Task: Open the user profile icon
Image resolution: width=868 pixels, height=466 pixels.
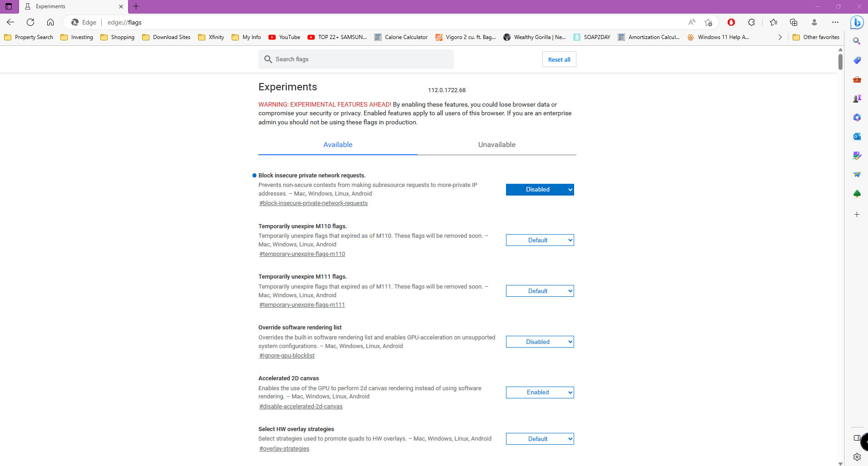Action: 814,22
